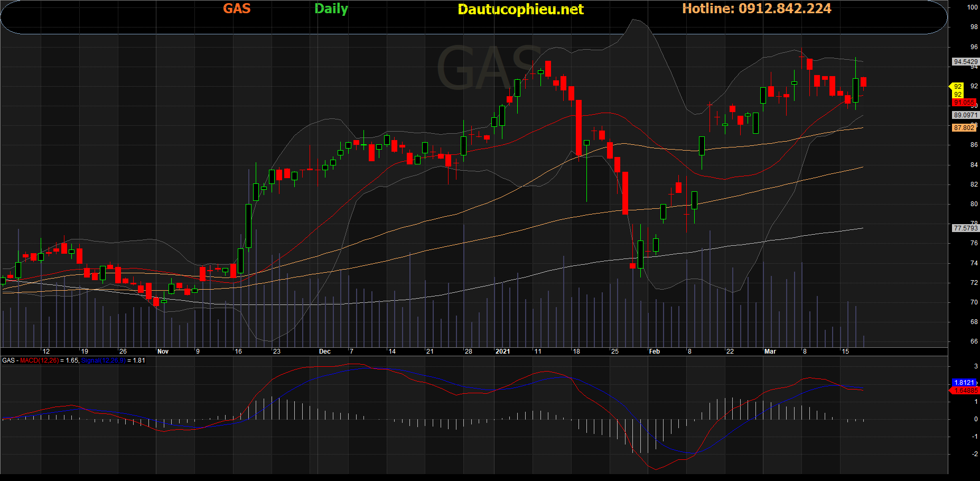Click the green Daily timeframe label

coord(331,8)
